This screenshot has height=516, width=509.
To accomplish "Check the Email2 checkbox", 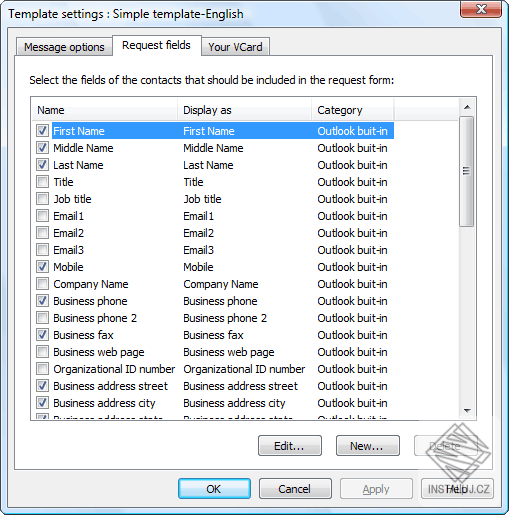I will (42, 233).
